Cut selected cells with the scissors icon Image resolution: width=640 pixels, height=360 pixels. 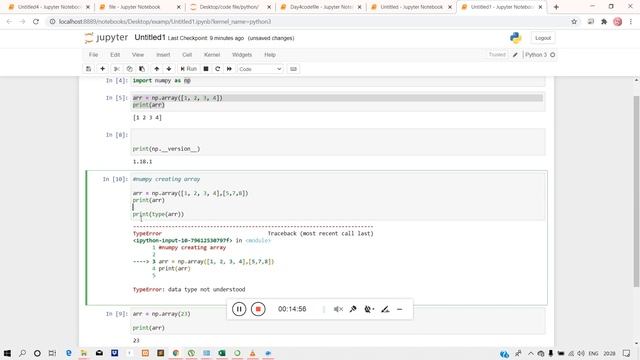tap(117, 69)
